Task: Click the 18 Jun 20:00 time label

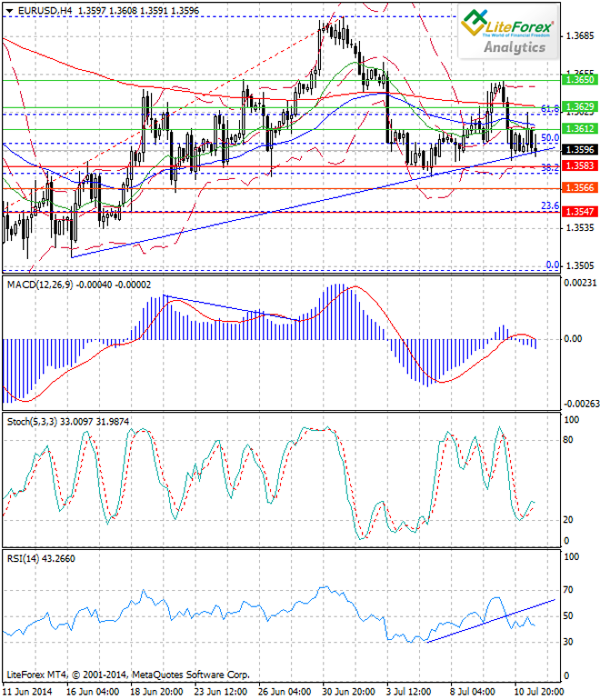Action: click(x=156, y=692)
